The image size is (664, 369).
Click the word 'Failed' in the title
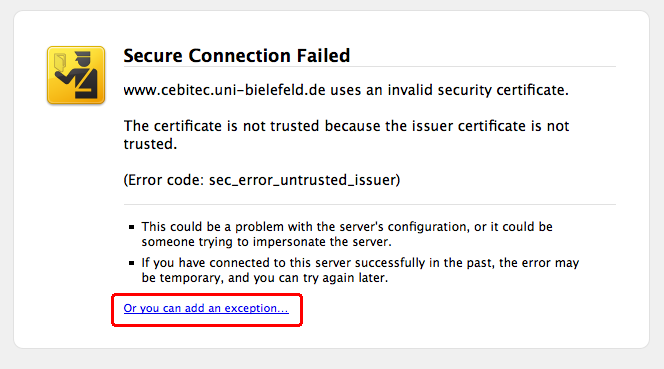tap(323, 55)
